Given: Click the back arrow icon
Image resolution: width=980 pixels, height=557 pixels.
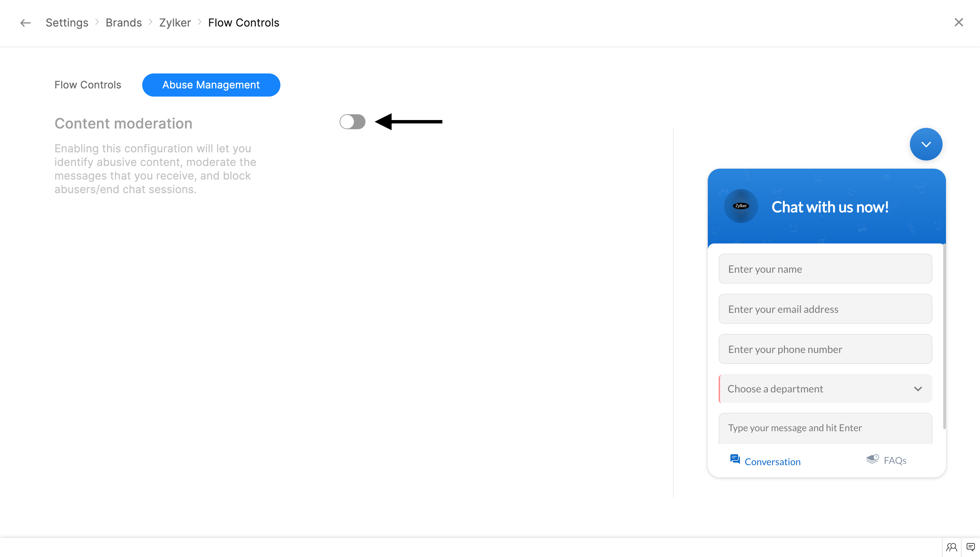Looking at the screenshot, I should (x=25, y=23).
